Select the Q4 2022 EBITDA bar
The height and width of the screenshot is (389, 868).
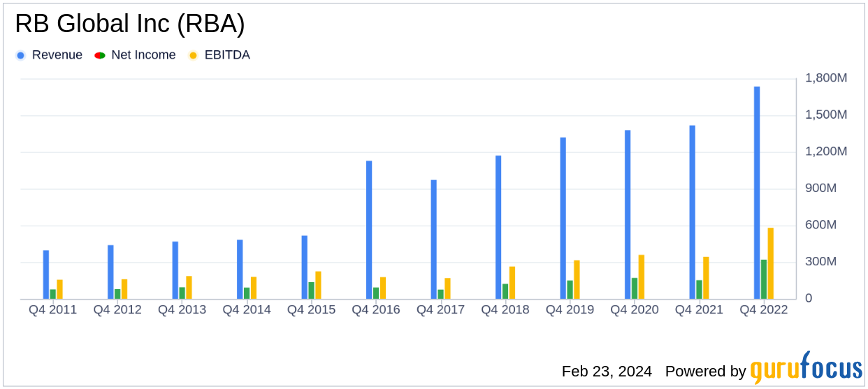pos(771,263)
